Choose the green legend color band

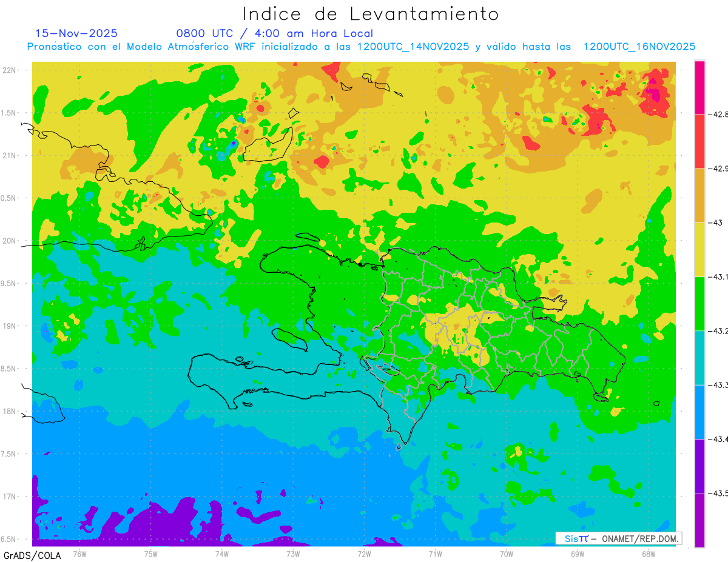point(699,303)
